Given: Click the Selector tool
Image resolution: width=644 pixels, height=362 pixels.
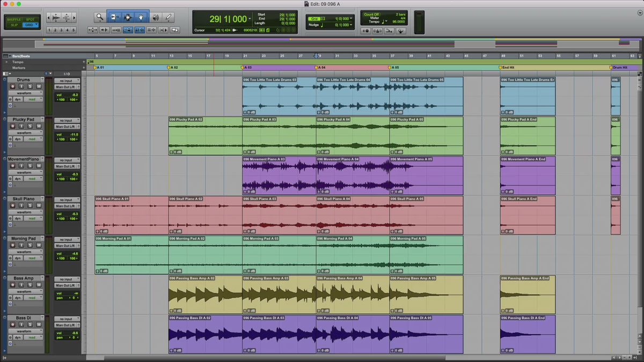Looking at the screenshot, I should tap(128, 17).
